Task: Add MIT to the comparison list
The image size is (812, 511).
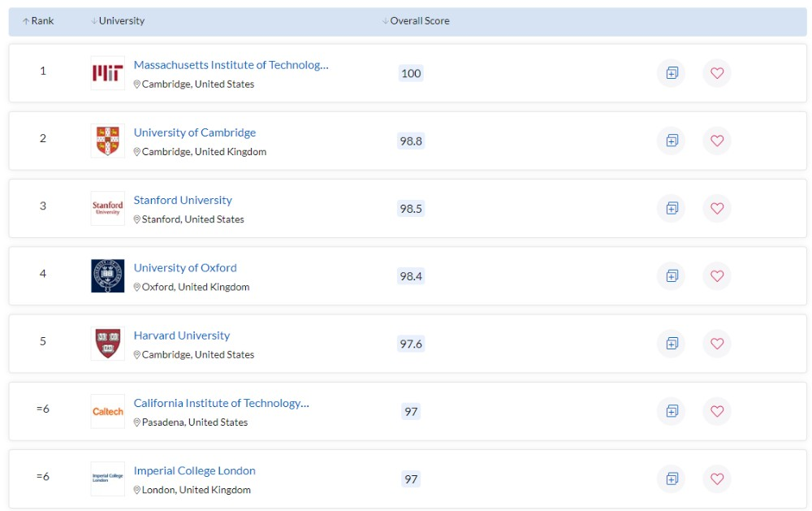Action: pos(672,73)
